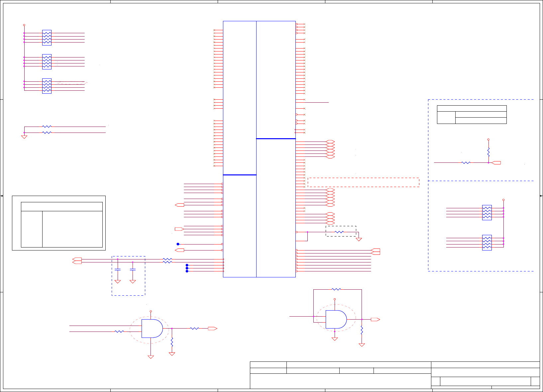Screen dimensions: 543x392
Task: Click the horizontal resistor beside the pull-up in the dashed region
Action: [466, 163]
